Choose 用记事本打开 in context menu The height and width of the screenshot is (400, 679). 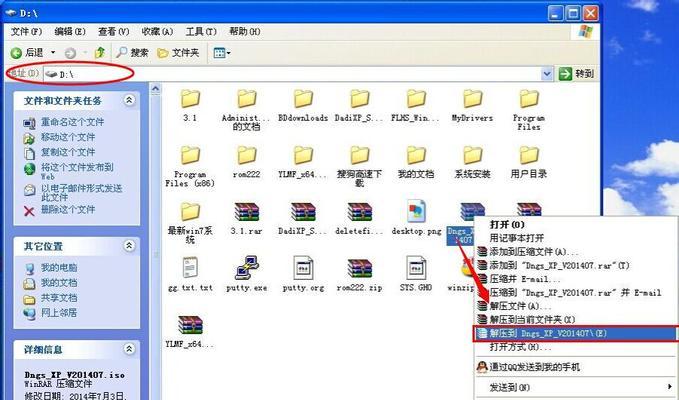pos(576,238)
